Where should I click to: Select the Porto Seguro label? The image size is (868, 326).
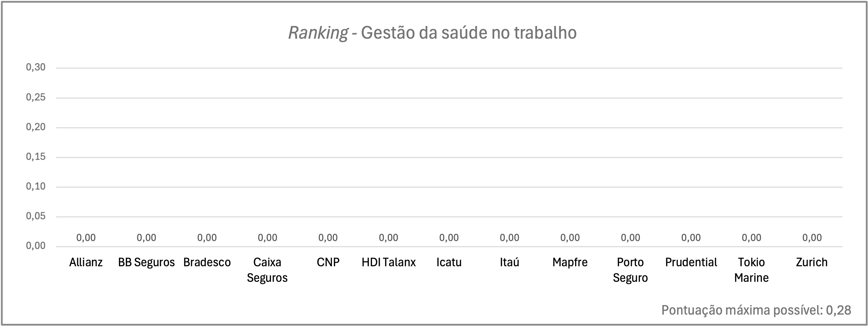click(630, 270)
